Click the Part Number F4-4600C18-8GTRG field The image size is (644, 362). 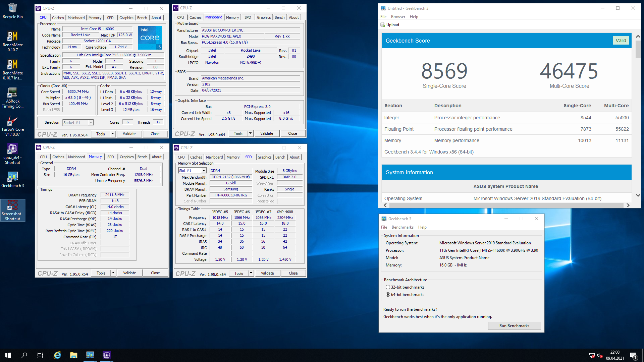(231, 195)
